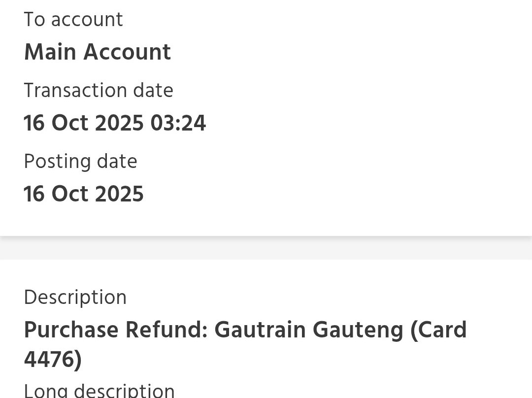Screen dimensions: 532x398
Task: Tap the "Description" label
Action: [75, 298]
